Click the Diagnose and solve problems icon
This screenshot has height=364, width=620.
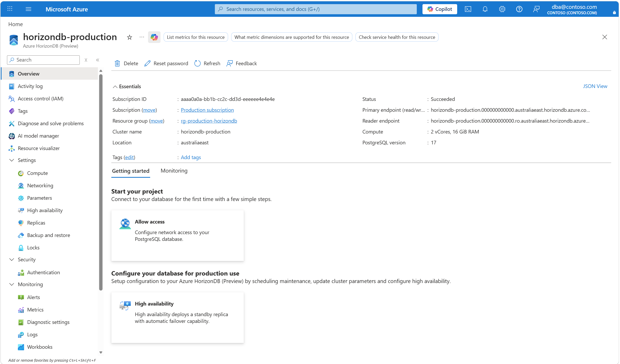coord(12,123)
